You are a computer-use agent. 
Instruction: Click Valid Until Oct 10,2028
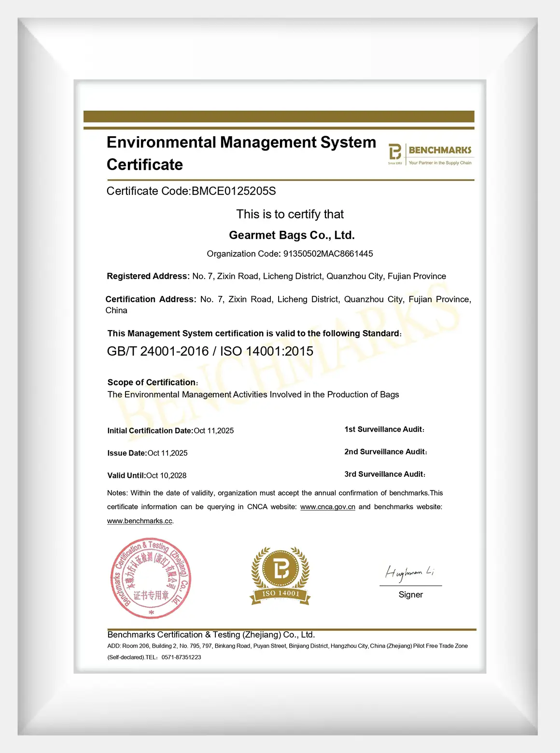(x=147, y=475)
